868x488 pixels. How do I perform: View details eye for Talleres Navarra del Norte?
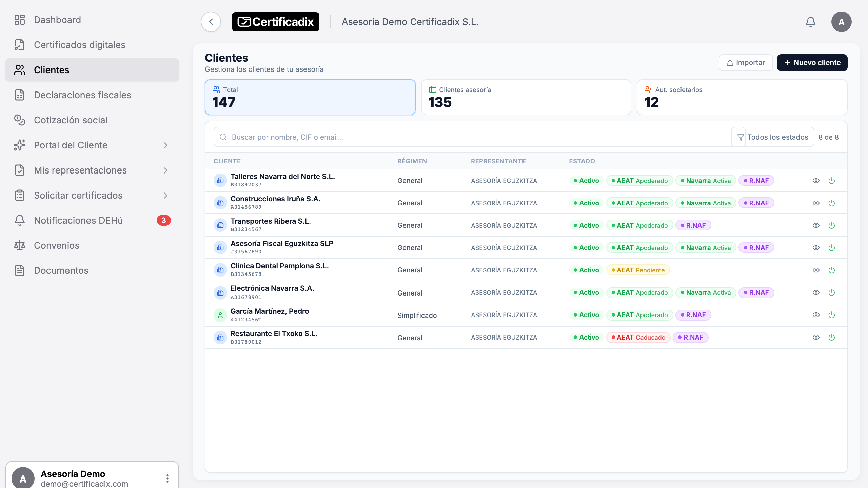click(816, 181)
